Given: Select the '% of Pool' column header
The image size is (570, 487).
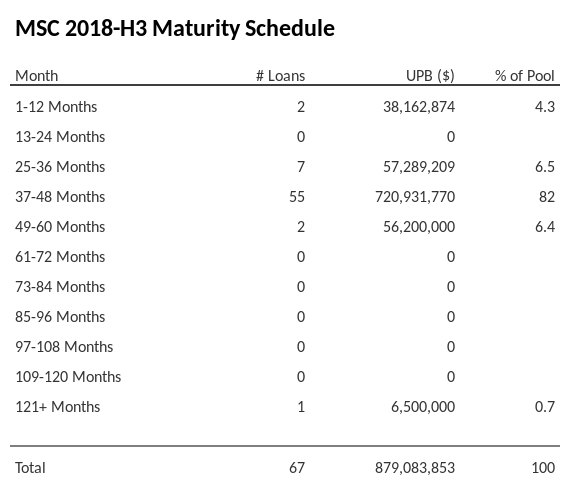Looking at the screenshot, I should (525, 76).
